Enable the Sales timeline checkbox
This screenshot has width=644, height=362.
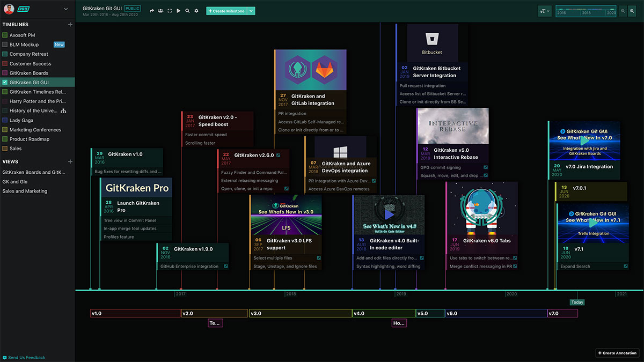tap(4, 148)
